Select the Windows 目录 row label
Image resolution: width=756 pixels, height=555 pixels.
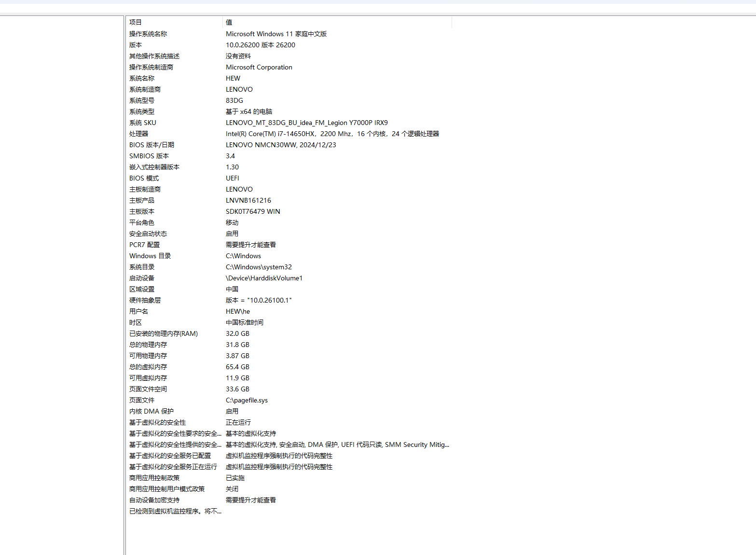tap(150, 256)
